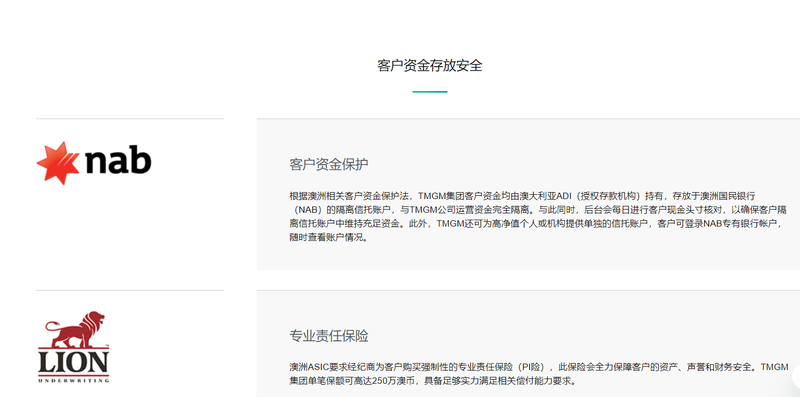The height and width of the screenshot is (397, 800).
Task: Click the red lion figure icon
Action: click(75, 329)
